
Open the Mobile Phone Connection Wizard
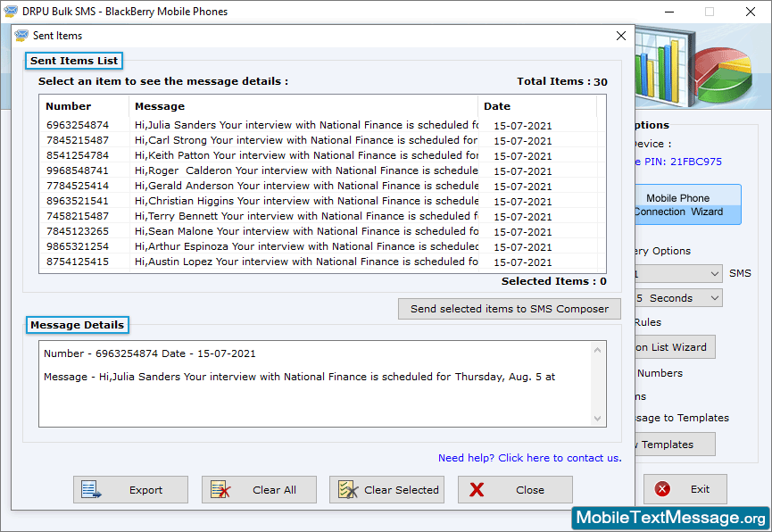coord(687,204)
